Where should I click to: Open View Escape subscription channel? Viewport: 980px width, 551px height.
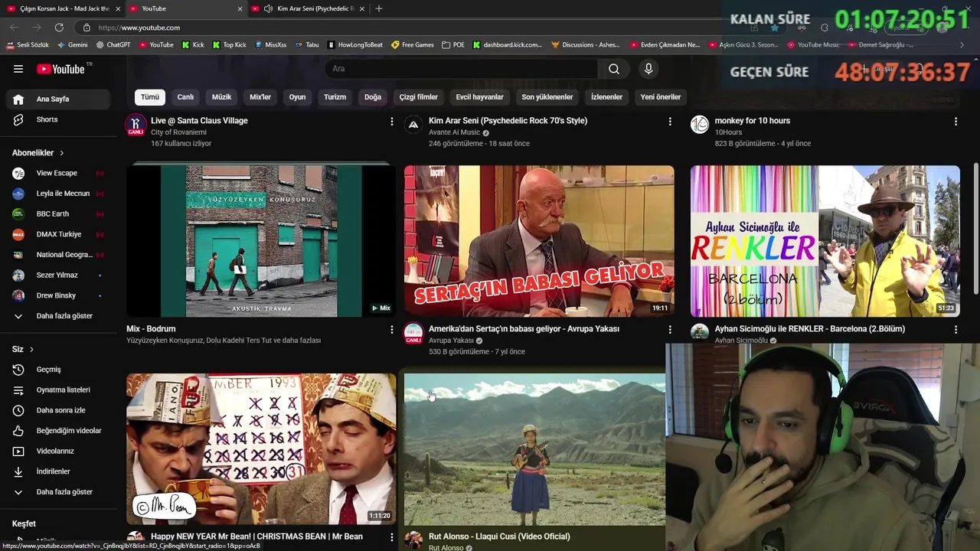[59, 173]
